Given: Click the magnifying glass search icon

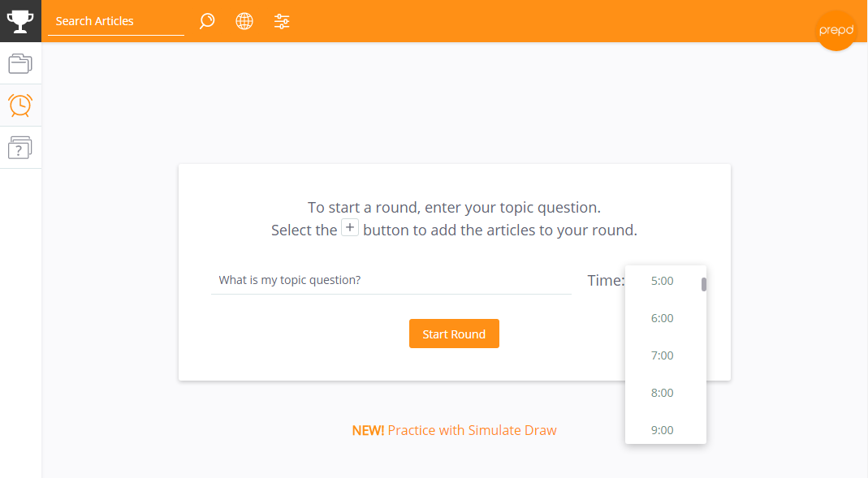Looking at the screenshot, I should coord(207,21).
